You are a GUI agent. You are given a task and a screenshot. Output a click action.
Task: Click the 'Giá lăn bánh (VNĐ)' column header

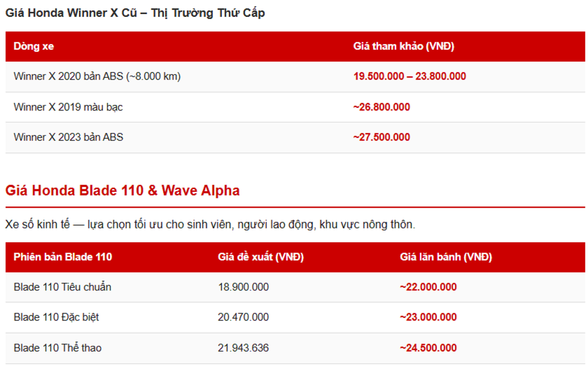click(446, 257)
